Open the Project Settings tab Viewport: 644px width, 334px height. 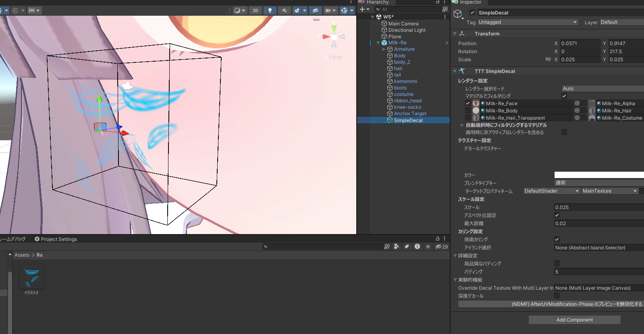pyautogui.click(x=56, y=239)
